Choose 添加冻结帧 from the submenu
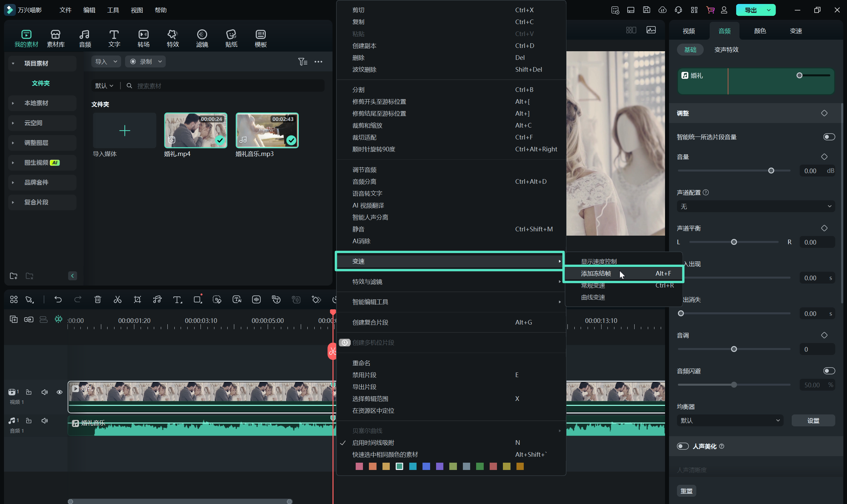This screenshot has height=504, width=847. click(596, 273)
